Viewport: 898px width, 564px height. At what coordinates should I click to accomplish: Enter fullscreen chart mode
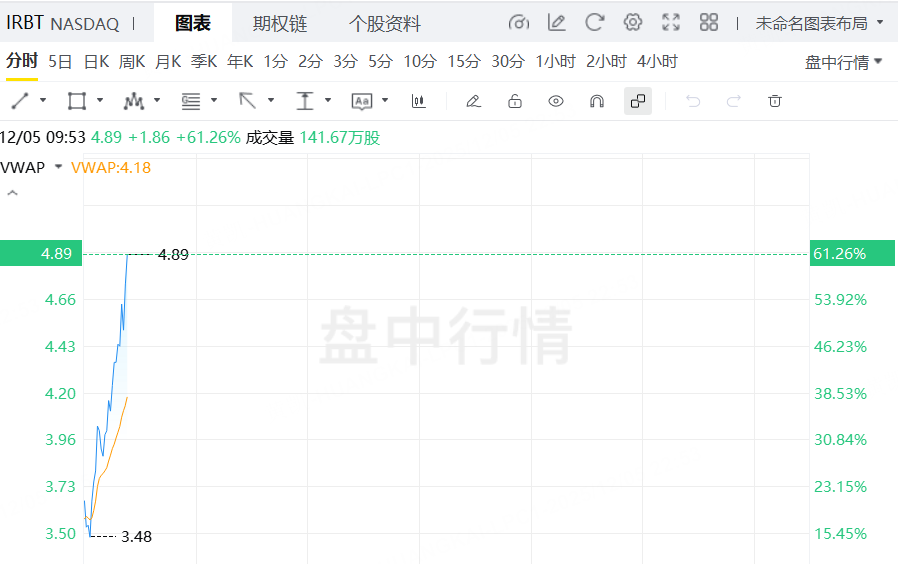click(671, 23)
